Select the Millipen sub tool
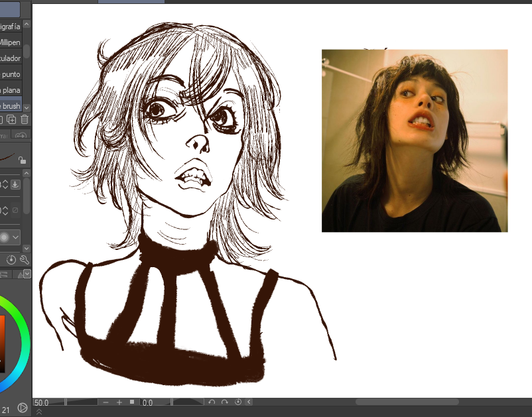This screenshot has height=417, width=532. point(10,42)
